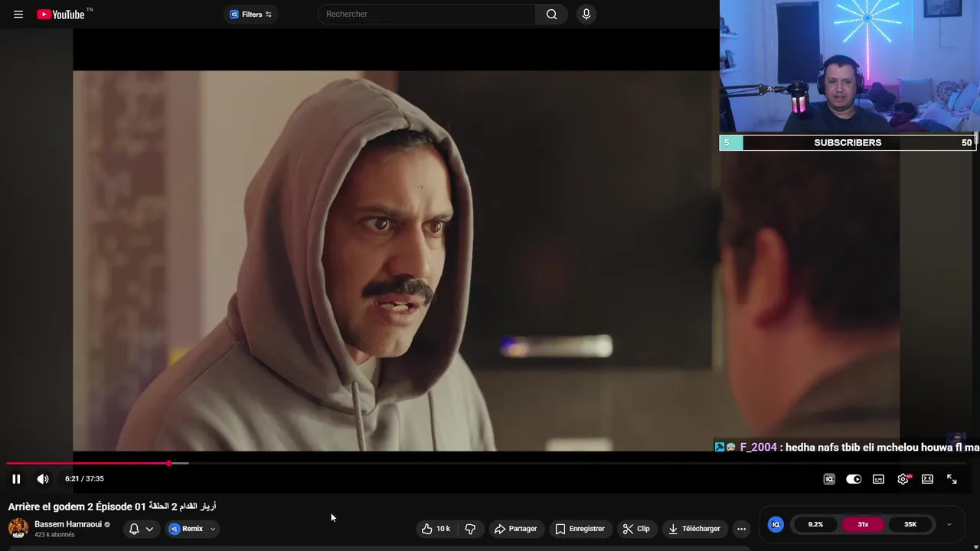The width and height of the screenshot is (980, 551).
Task: Click the 31x vidIQ stat pill
Action: tap(863, 524)
